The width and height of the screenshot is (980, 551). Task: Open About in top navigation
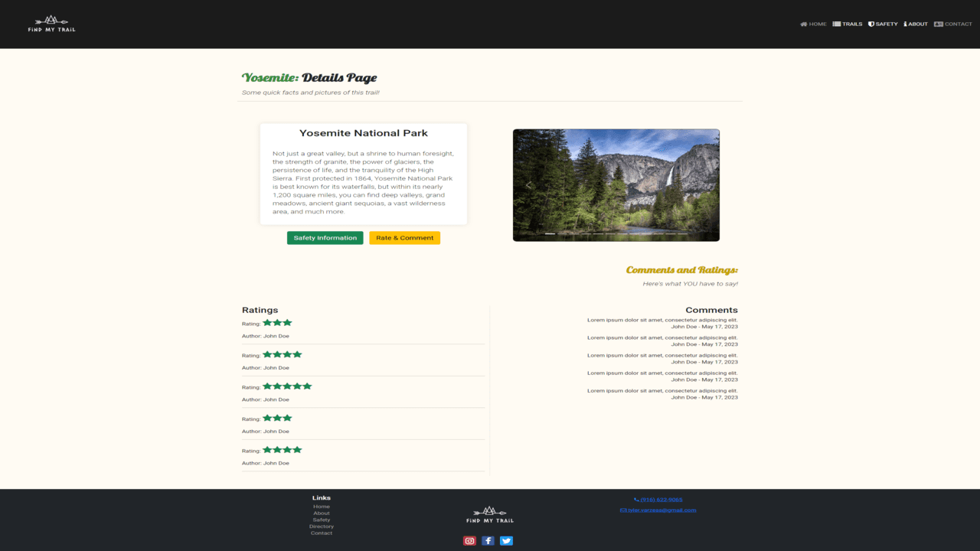[x=916, y=24]
